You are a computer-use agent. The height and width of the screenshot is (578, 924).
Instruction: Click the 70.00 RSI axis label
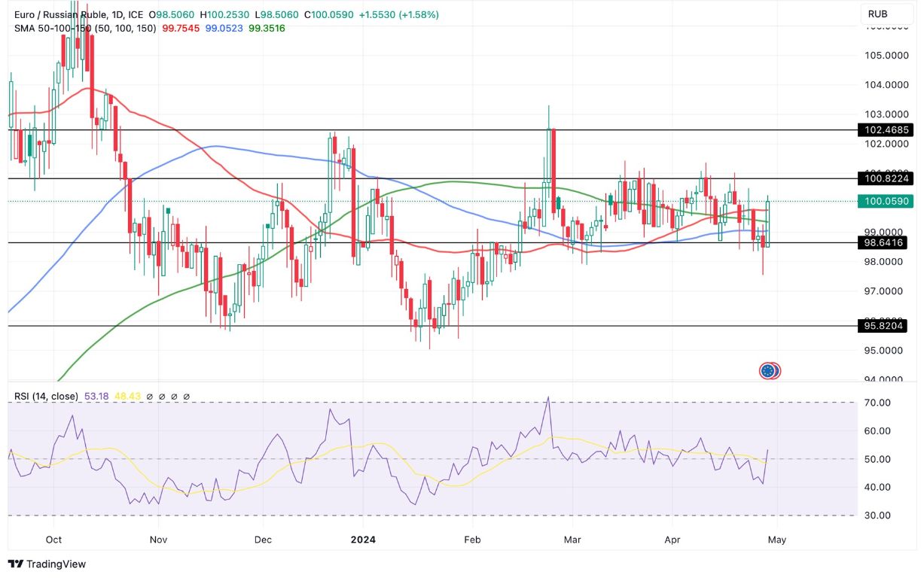tap(878, 403)
